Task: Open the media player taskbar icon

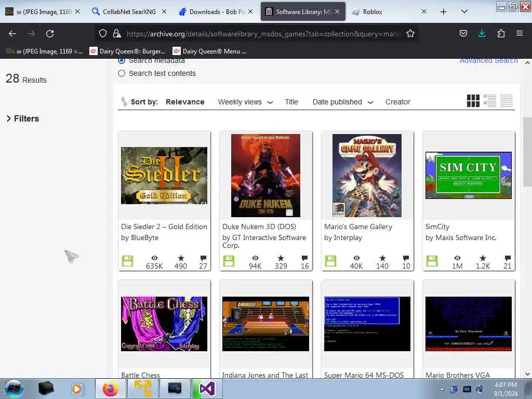Action: [77, 389]
